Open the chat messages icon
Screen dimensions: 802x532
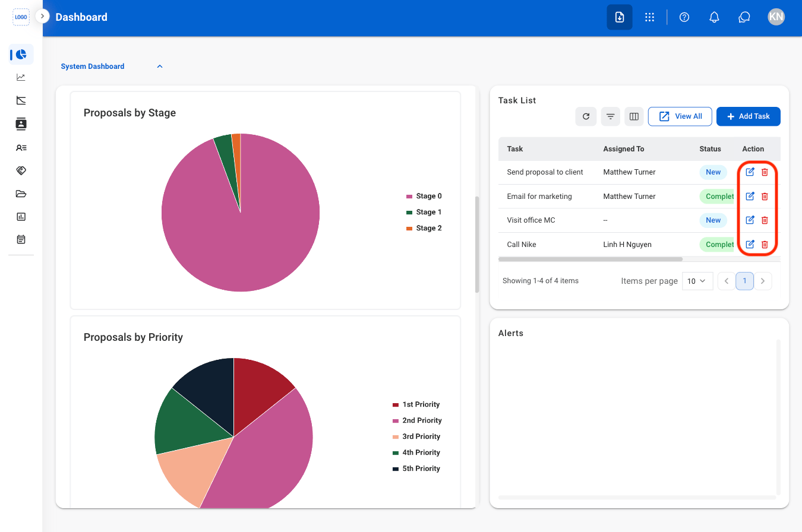click(x=744, y=17)
